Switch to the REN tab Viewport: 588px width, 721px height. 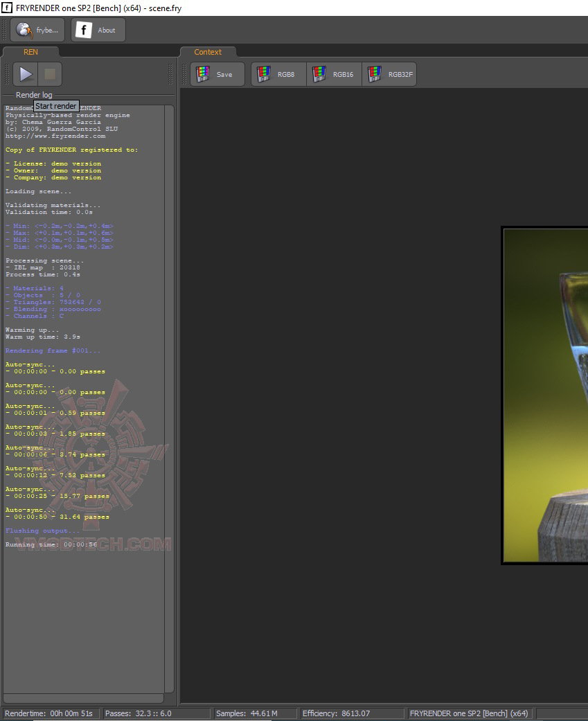[30, 52]
